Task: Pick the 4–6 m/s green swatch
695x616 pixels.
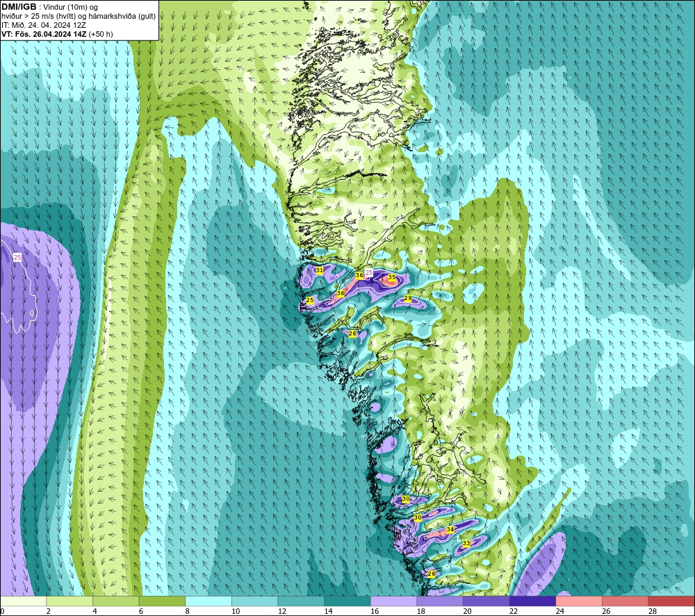Action: pos(115,601)
